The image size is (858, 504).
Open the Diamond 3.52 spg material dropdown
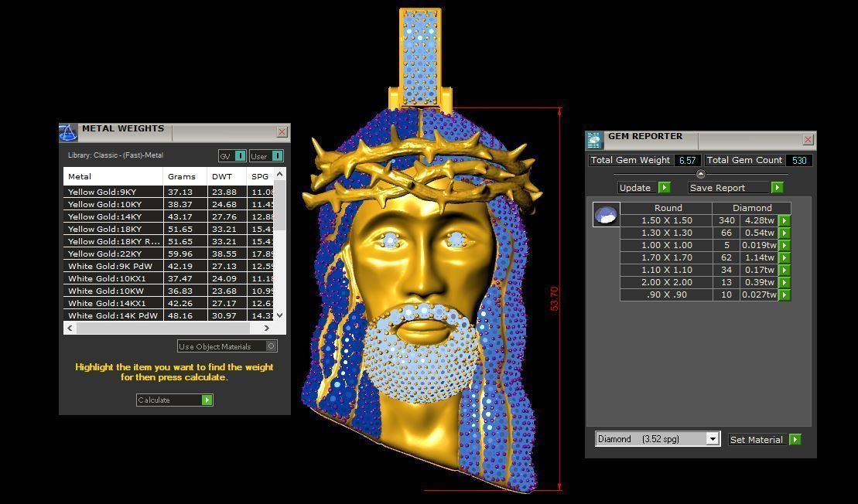tap(712, 439)
